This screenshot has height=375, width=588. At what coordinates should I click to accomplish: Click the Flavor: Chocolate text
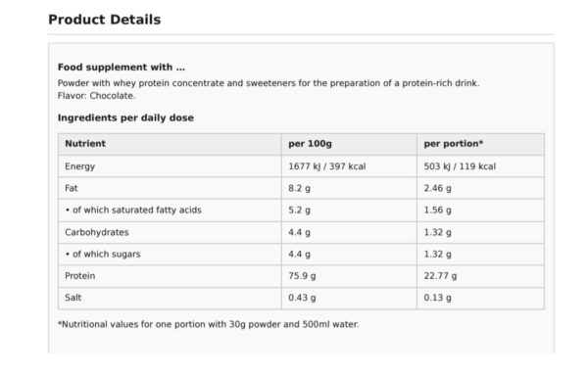point(96,96)
